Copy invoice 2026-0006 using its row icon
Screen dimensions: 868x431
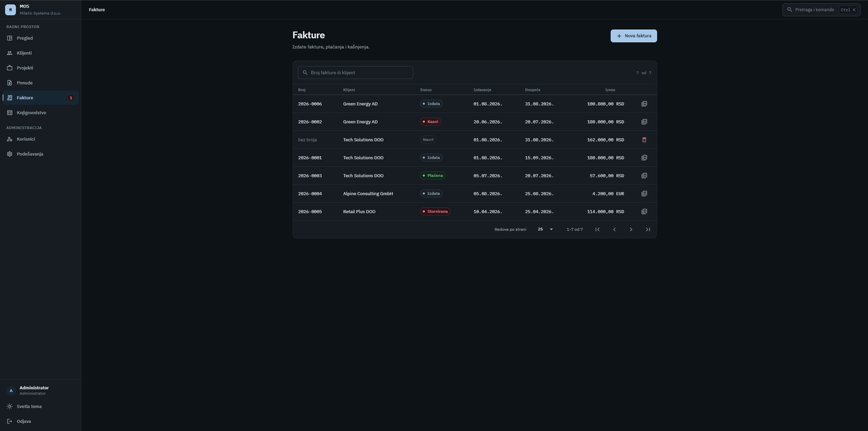[x=644, y=104]
